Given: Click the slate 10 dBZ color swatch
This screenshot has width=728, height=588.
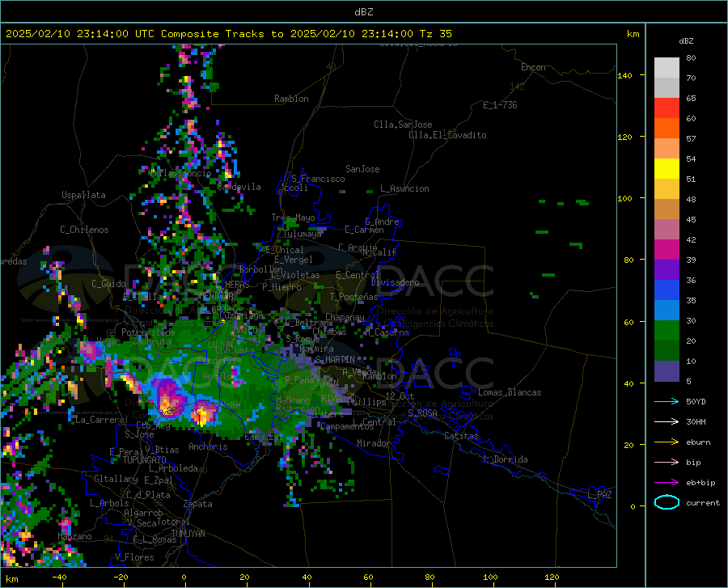Looking at the screenshot, I should (x=667, y=371).
